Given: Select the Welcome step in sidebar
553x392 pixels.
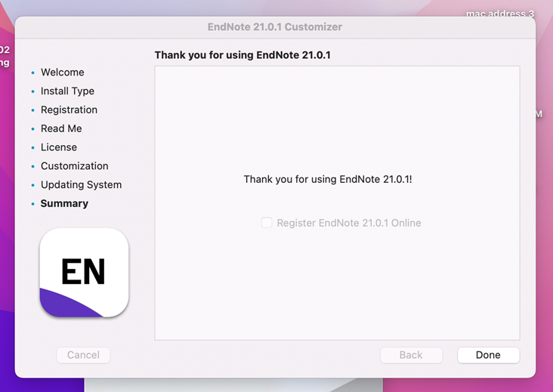Looking at the screenshot, I should tap(63, 73).
